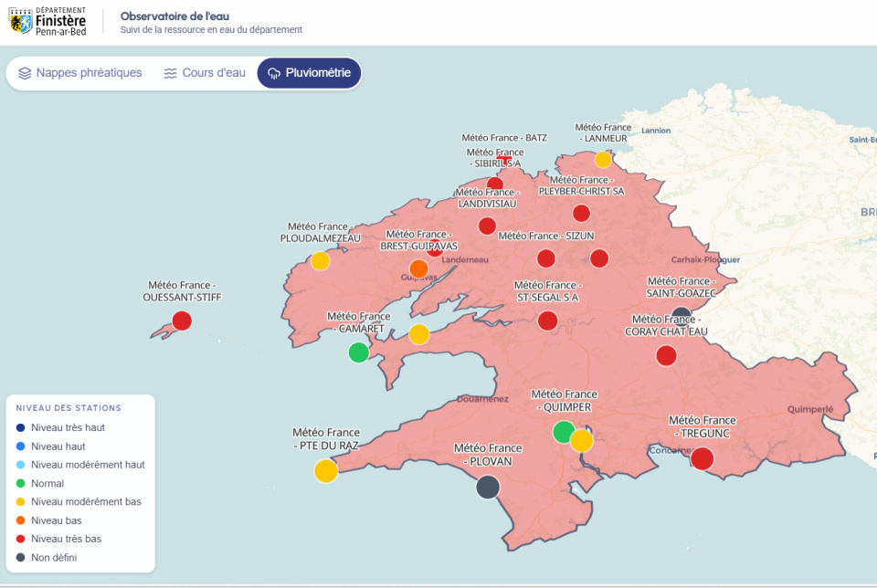This screenshot has height=588, width=877.
Task: Click the red SIBIRIL S A station marker
Action: coord(494,184)
